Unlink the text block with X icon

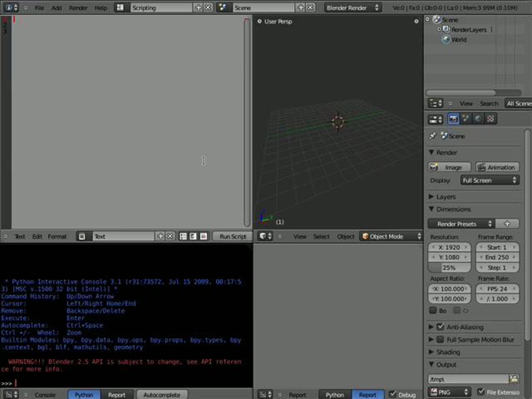tap(170, 237)
